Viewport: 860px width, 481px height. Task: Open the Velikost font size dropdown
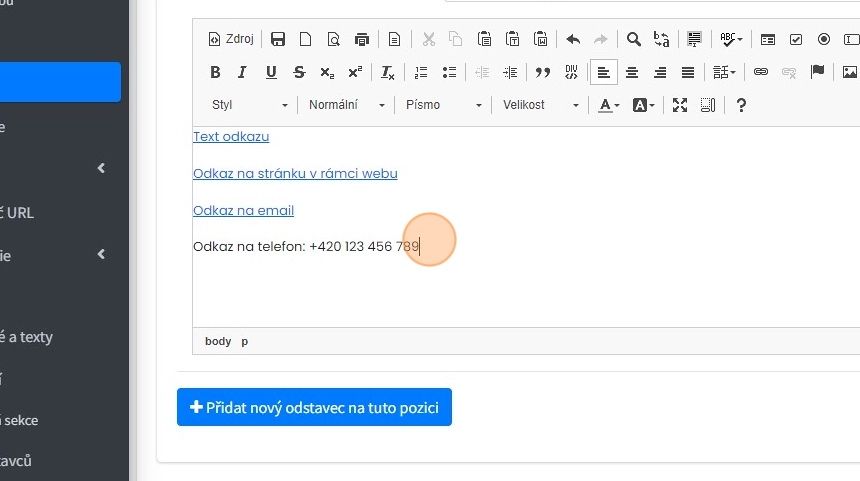540,105
